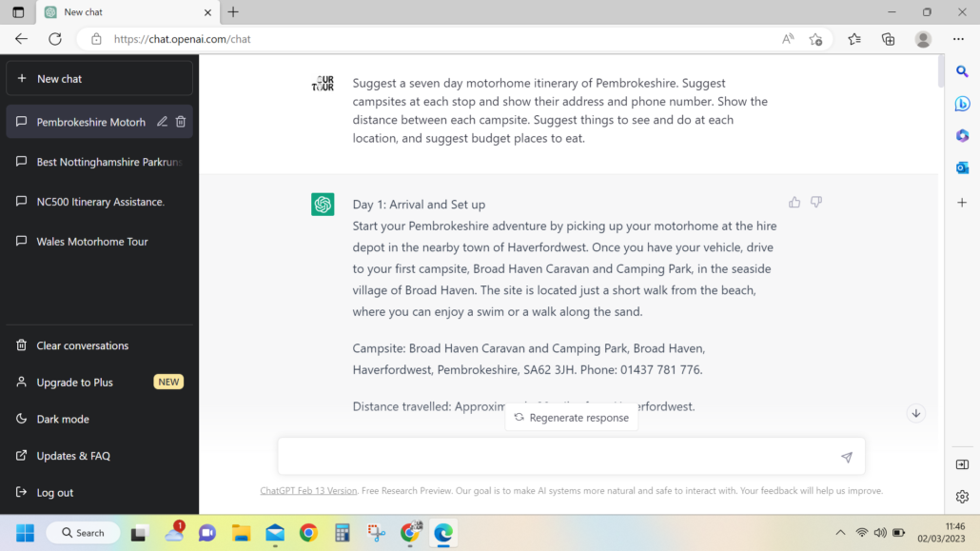The height and width of the screenshot is (551, 980).
Task: Open File Explorer from taskbar
Action: coord(242,533)
